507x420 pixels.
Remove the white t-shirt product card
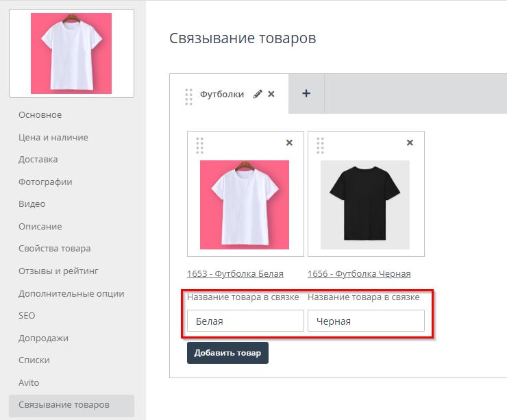(x=289, y=143)
